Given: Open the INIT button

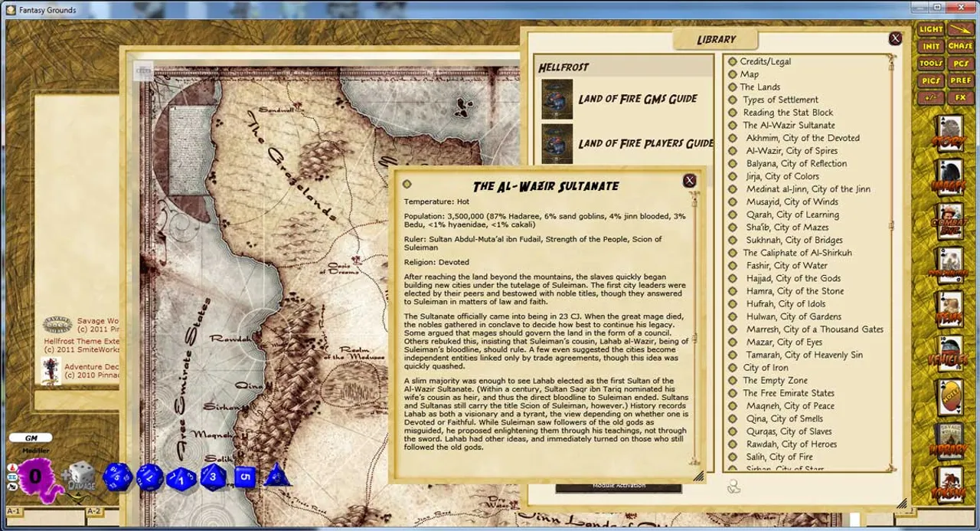Looking at the screenshot, I should pos(931,47).
